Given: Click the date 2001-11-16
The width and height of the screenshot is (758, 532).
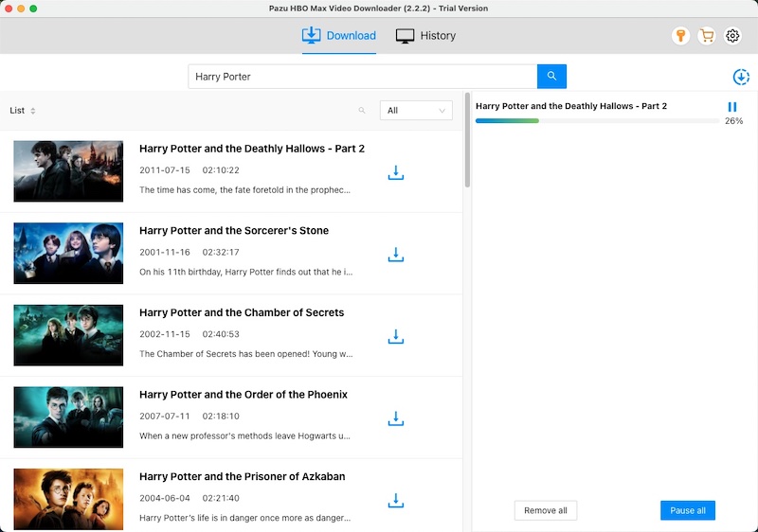Looking at the screenshot, I should (x=165, y=252).
